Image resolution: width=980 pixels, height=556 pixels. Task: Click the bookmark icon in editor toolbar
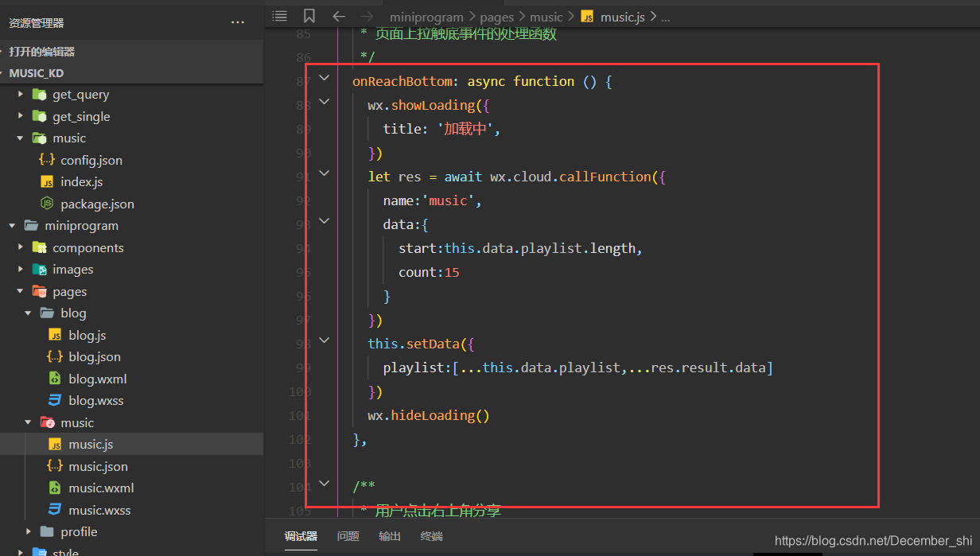point(309,16)
